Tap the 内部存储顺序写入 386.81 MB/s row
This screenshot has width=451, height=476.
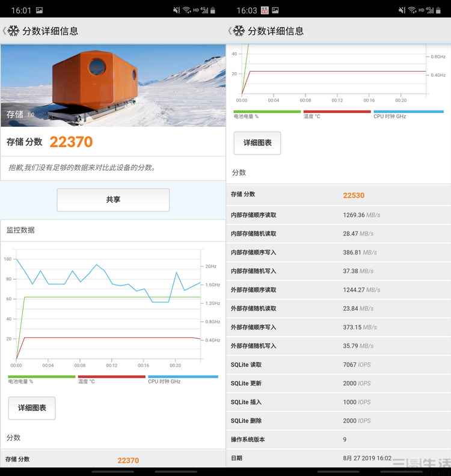tap(339, 252)
